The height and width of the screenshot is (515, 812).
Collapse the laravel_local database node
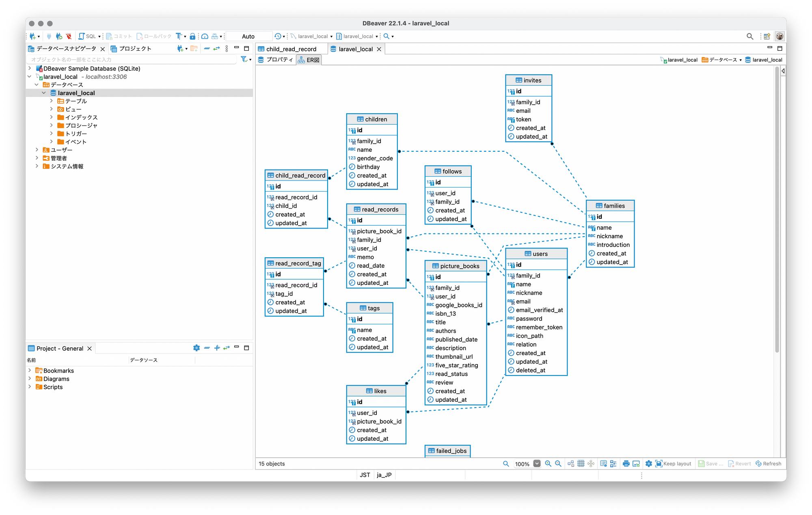[44, 93]
